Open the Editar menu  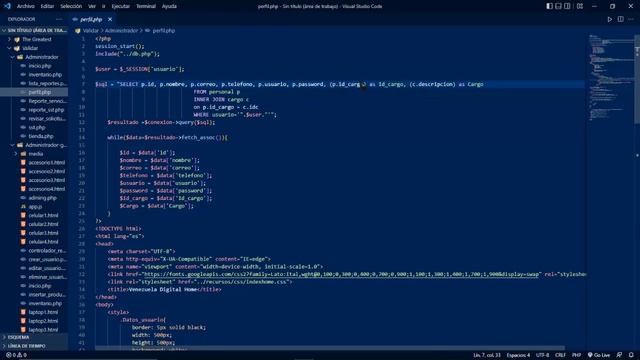point(47,6)
